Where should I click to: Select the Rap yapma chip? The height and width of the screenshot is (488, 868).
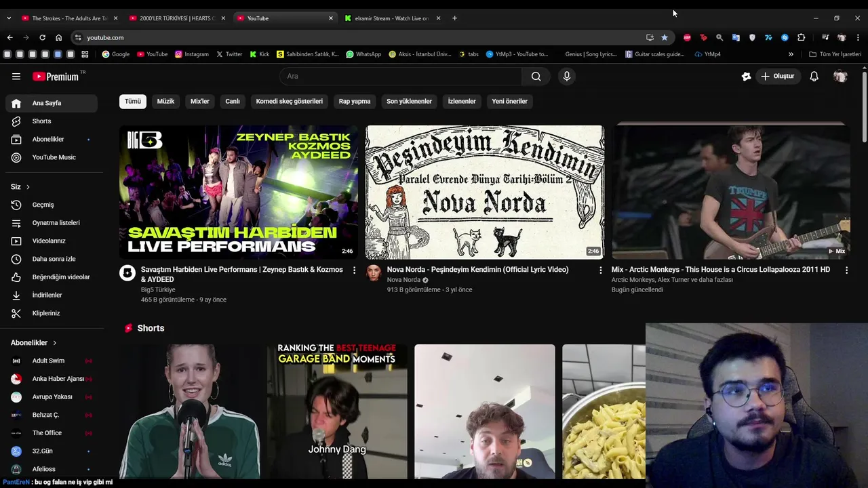[x=355, y=101]
